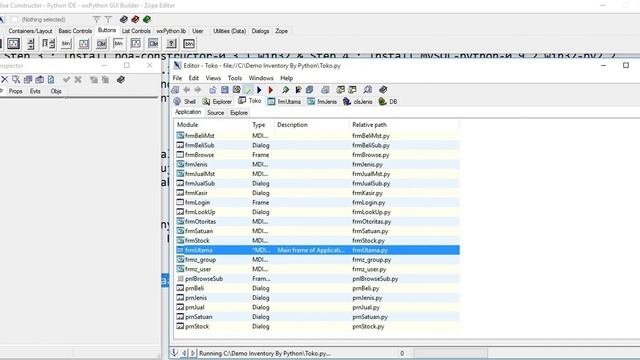This screenshot has height=360, width=640.
Task: Open the Evts tab in Inspector
Action: click(35, 91)
